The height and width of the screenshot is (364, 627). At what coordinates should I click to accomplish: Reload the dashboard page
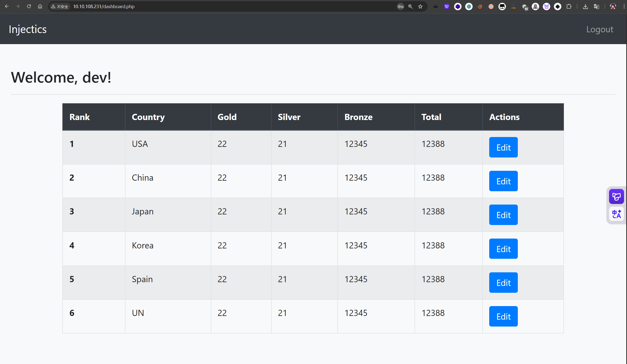pos(29,6)
